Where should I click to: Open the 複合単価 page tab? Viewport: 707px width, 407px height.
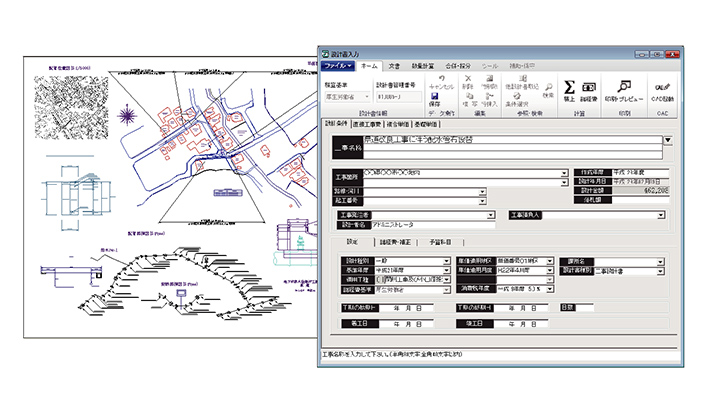coord(398,124)
